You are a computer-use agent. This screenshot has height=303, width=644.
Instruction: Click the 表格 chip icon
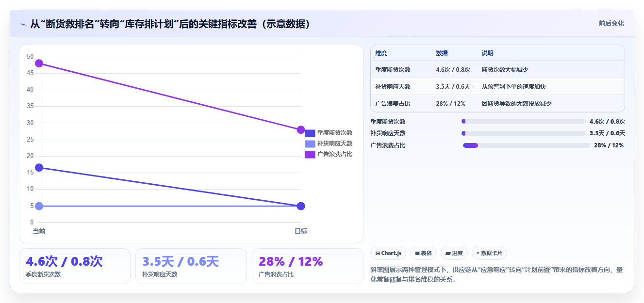[x=417, y=253]
